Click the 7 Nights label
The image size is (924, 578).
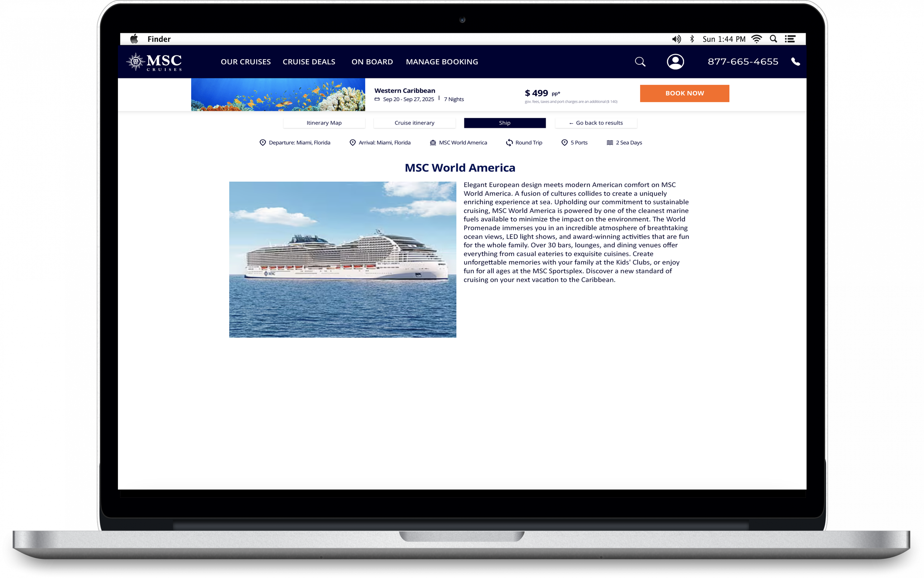click(x=454, y=99)
